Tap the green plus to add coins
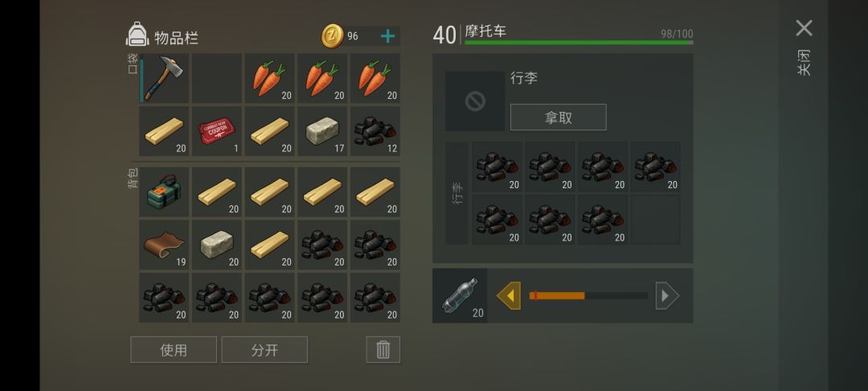Image resolution: width=868 pixels, height=391 pixels. click(x=388, y=36)
